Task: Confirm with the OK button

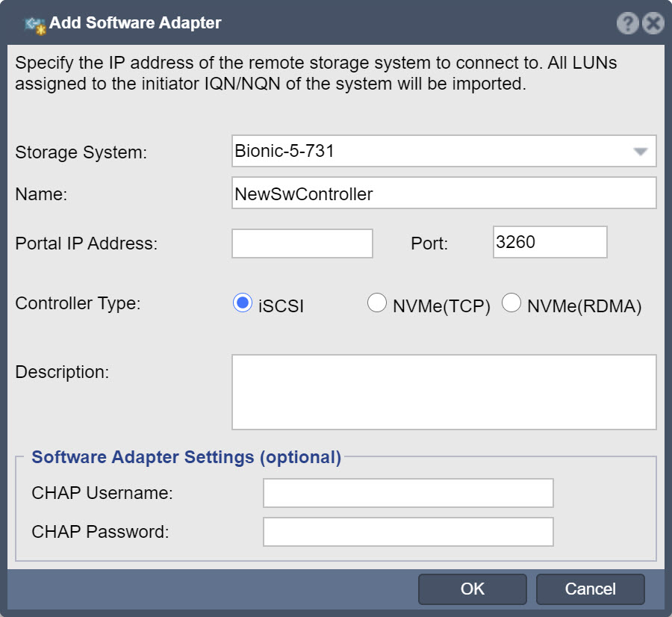Action: click(473, 589)
